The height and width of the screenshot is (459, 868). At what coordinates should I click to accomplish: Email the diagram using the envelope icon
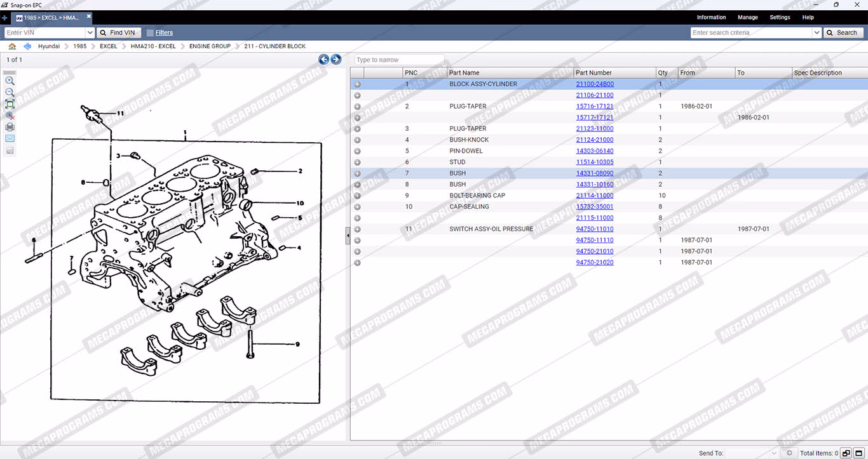point(10,138)
